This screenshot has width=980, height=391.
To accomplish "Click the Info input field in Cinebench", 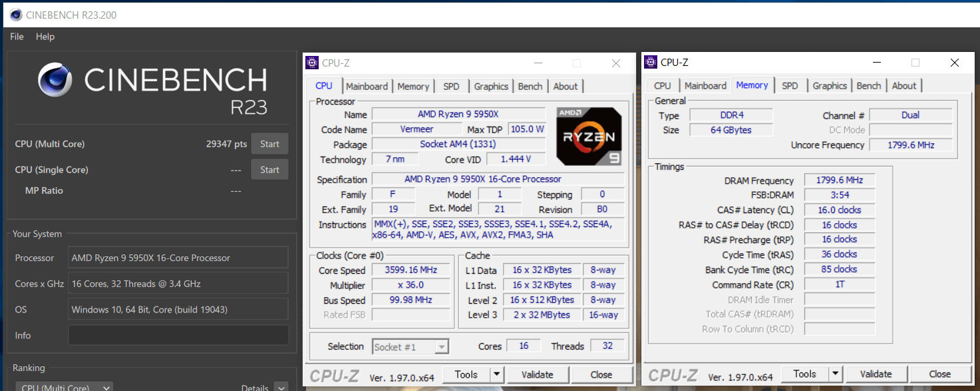I will (178, 335).
